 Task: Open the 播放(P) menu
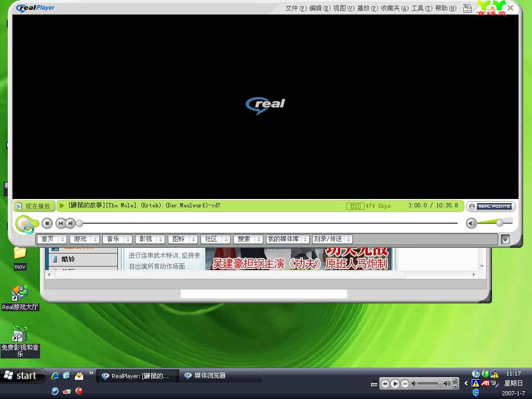point(367,8)
